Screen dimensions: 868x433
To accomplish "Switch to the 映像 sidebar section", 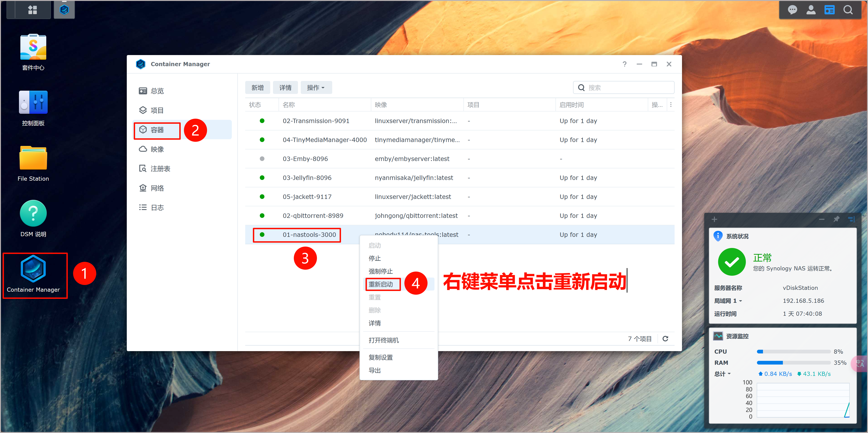I will pyautogui.click(x=157, y=149).
